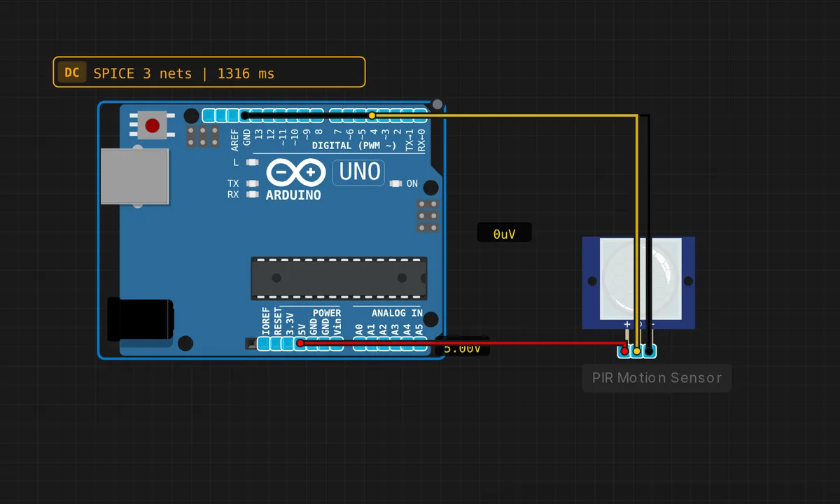This screenshot has width=840, height=504.
Task: Click the DC analysis mode badge
Action: [71, 73]
